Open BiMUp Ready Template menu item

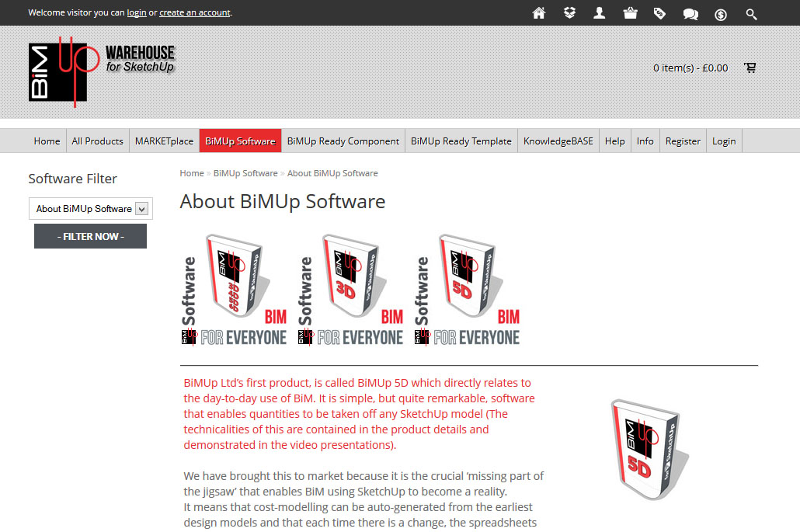coord(461,141)
